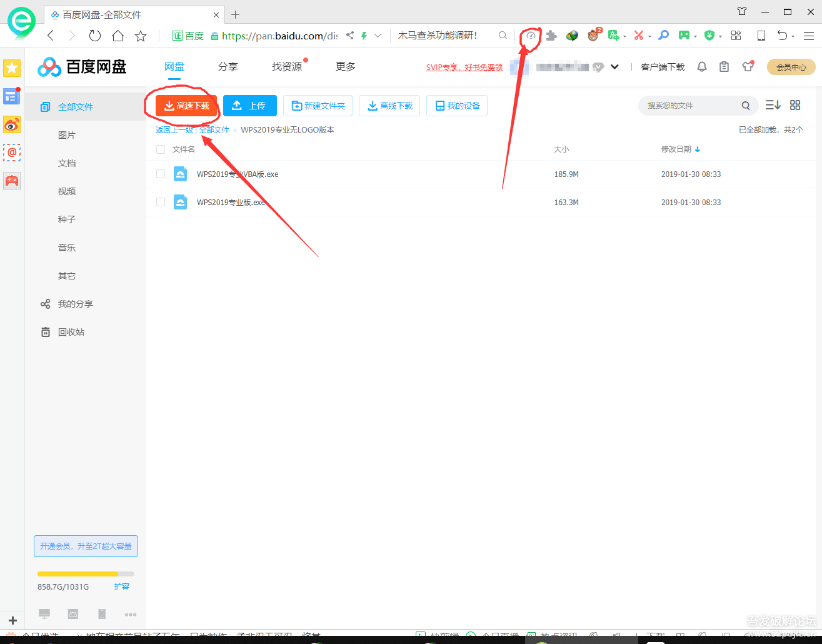Click the mobile phone icon in toolbar
Screen dimensions: 822x644
pos(761,36)
